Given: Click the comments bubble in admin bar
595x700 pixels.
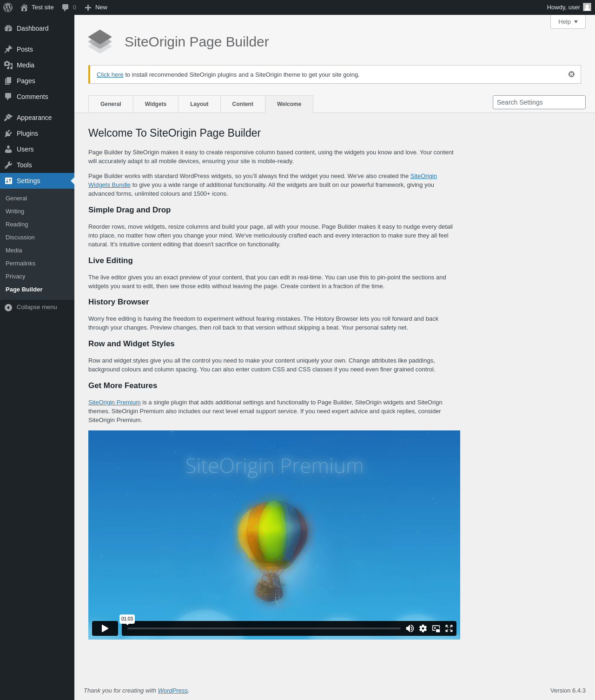Looking at the screenshot, I should tap(69, 7).
